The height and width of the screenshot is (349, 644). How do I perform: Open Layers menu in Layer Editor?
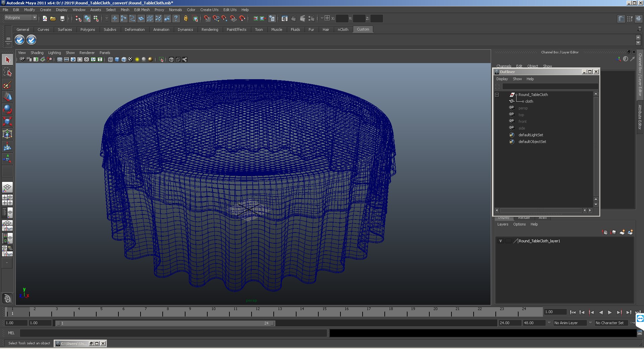point(502,224)
